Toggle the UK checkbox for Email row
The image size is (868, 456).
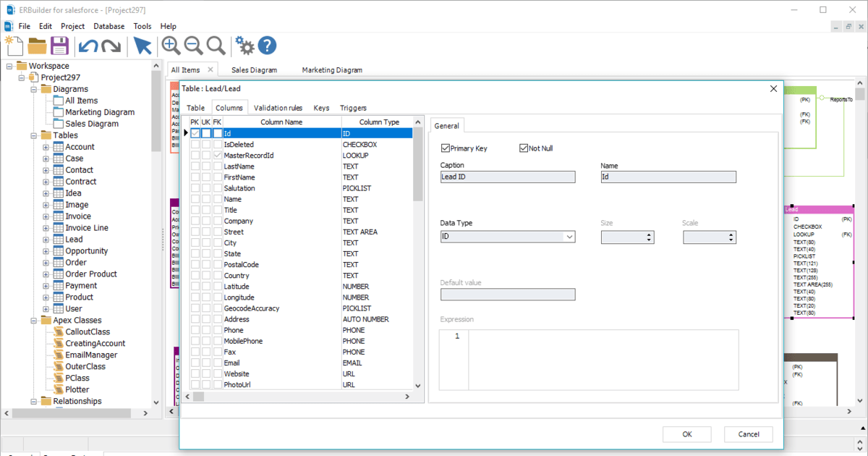tap(206, 363)
